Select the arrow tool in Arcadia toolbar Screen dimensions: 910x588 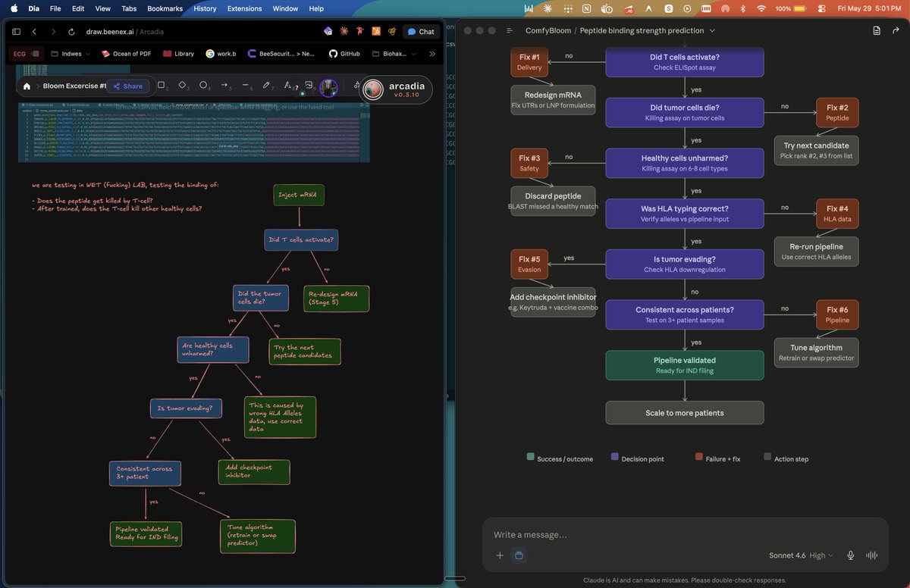(225, 85)
